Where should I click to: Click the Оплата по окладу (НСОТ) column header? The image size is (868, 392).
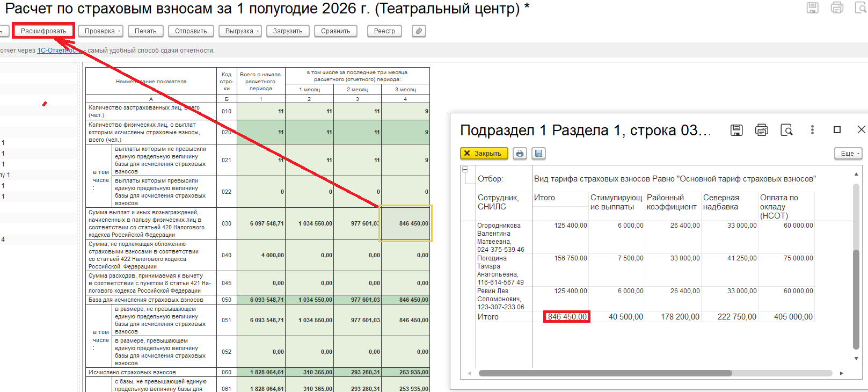786,207
